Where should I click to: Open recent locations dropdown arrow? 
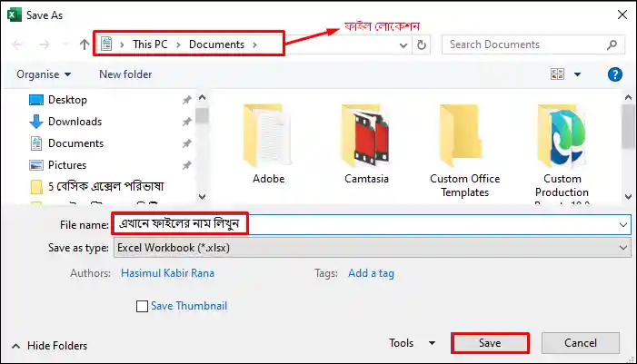(x=65, y=44)
